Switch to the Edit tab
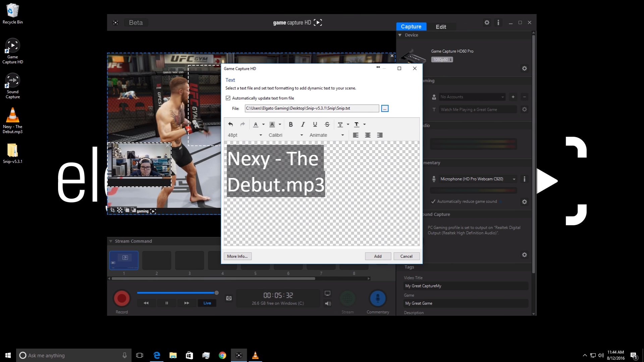Screen dimensions: 644x362 [x=441, y=27]
